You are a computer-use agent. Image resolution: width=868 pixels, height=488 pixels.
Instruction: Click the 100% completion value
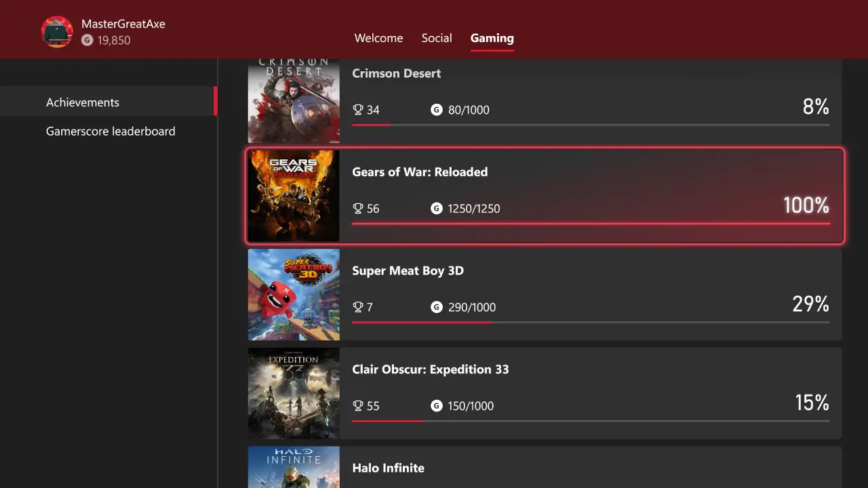pyautogui.click(x=806, y=205)
